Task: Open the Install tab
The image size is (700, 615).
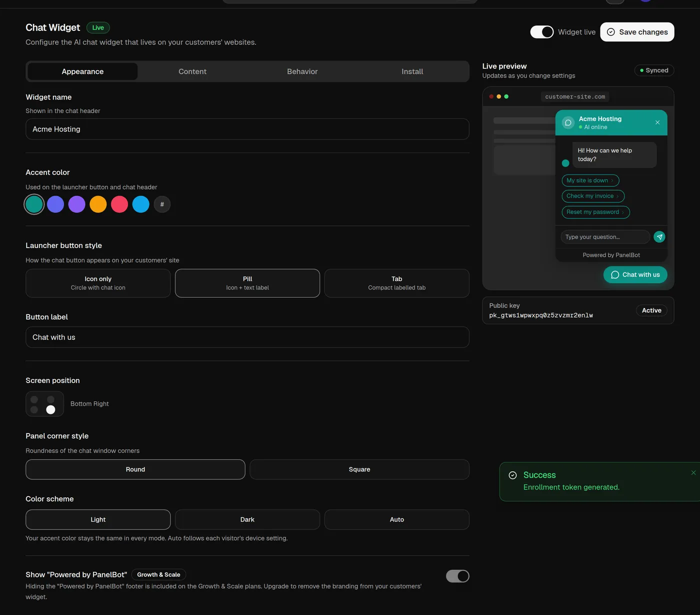Action: pyautogui.click(x=412, y=71)
